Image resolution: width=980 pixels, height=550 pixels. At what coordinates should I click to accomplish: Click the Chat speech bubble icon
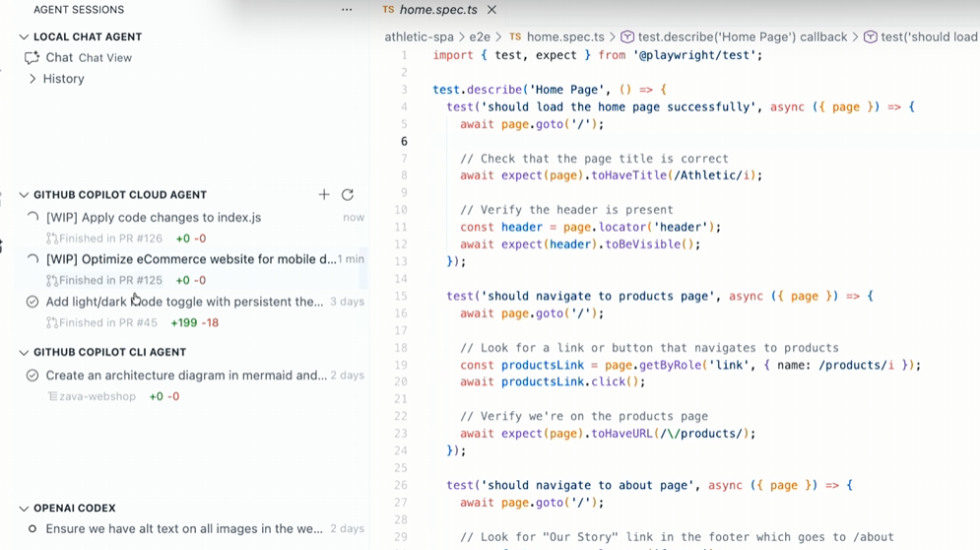point(33,58)
